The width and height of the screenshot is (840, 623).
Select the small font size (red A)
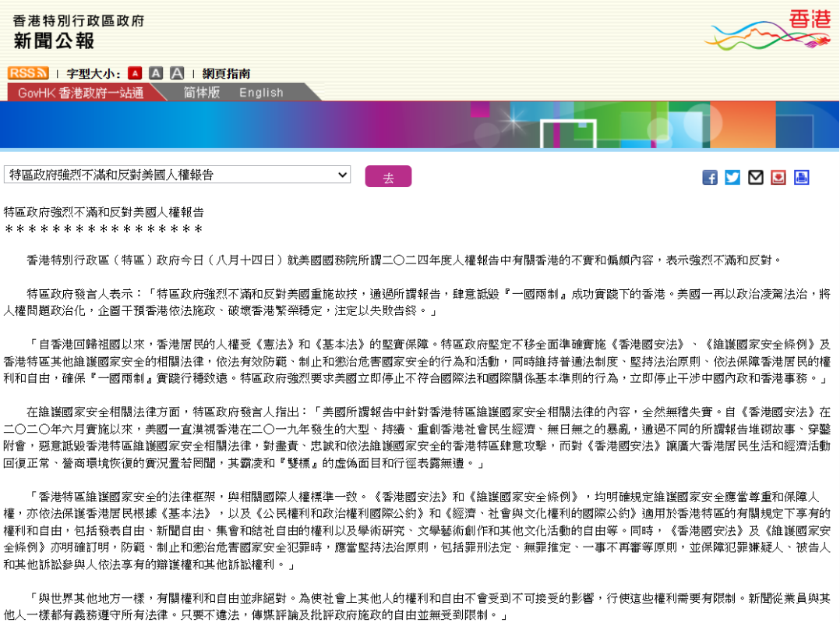coord(135,73)
